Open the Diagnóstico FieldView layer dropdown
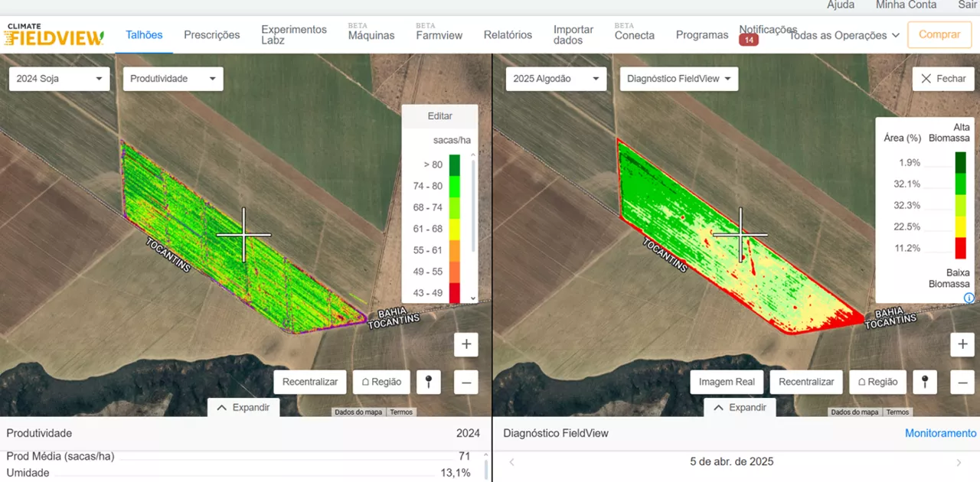 click(x=678, y=79)
